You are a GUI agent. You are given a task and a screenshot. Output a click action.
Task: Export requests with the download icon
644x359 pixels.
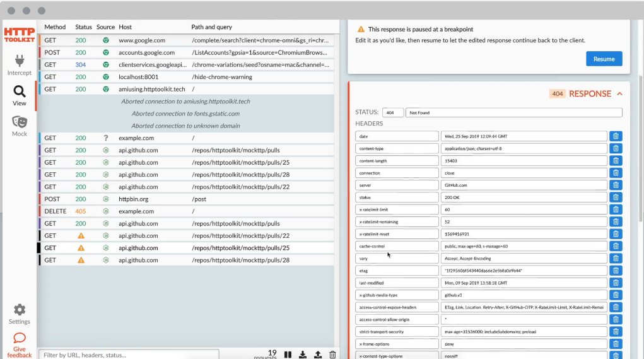point(303,355)
